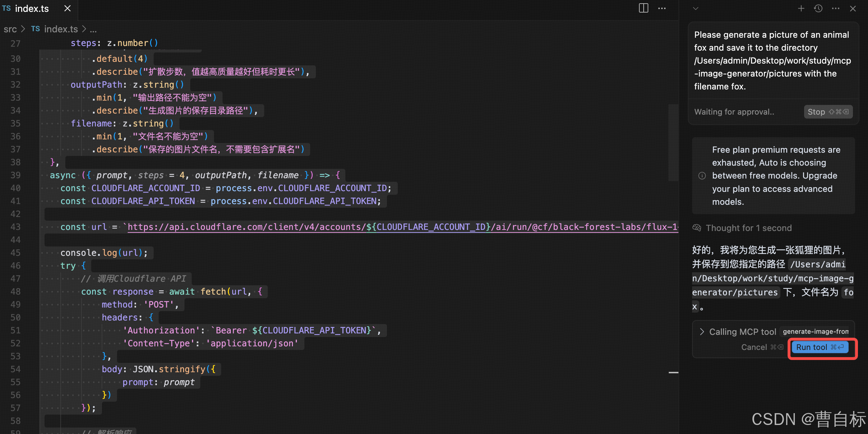This screenshot has width=868, height=434.
Task: Click src in the breadcrumb
Action: pyautogui.click(x=10, y=29)
